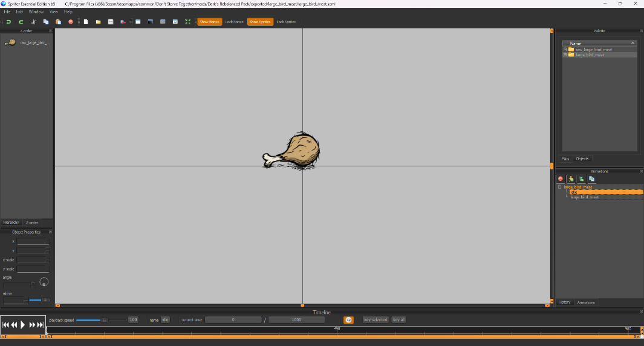Viewport: 644px width, 346px height.
Task: Close the Z-order panel with its X
Action: point(51,31)
